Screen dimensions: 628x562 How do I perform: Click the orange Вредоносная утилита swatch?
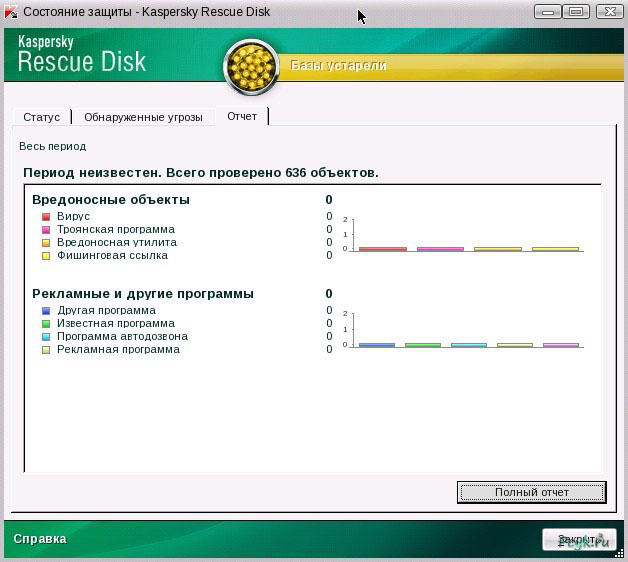tap(46, 243)
